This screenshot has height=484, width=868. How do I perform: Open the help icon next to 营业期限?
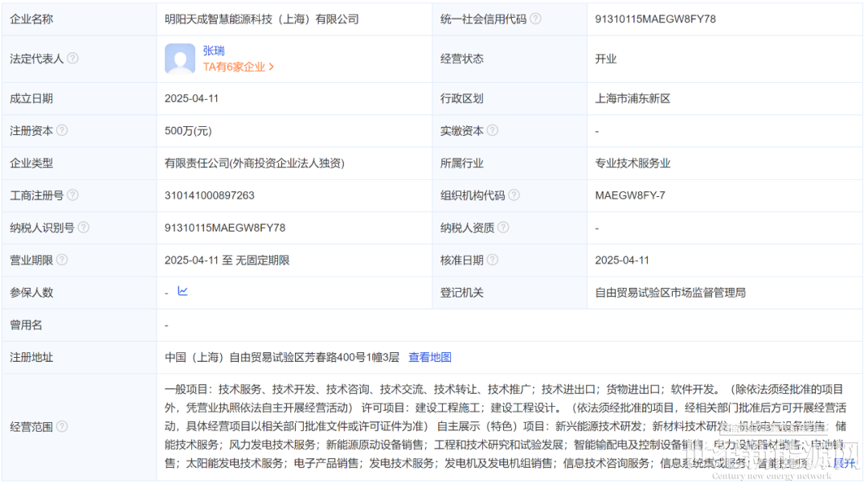[x=62, y=260]
